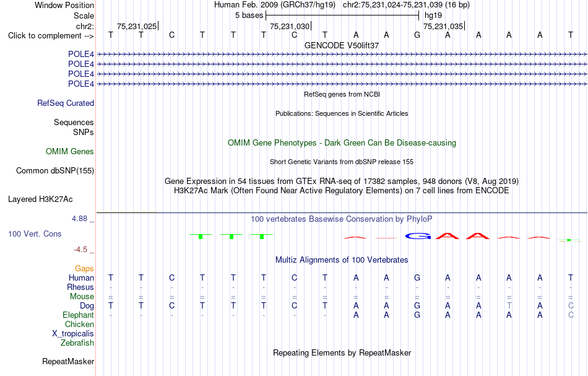The width and height of the screenshot is (588, 376).
Task: Click the Elephant species label
Action: pos(78,315)
